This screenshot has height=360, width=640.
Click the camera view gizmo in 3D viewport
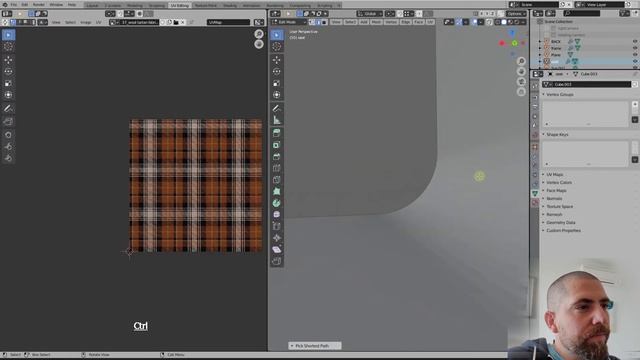point(521,82)
